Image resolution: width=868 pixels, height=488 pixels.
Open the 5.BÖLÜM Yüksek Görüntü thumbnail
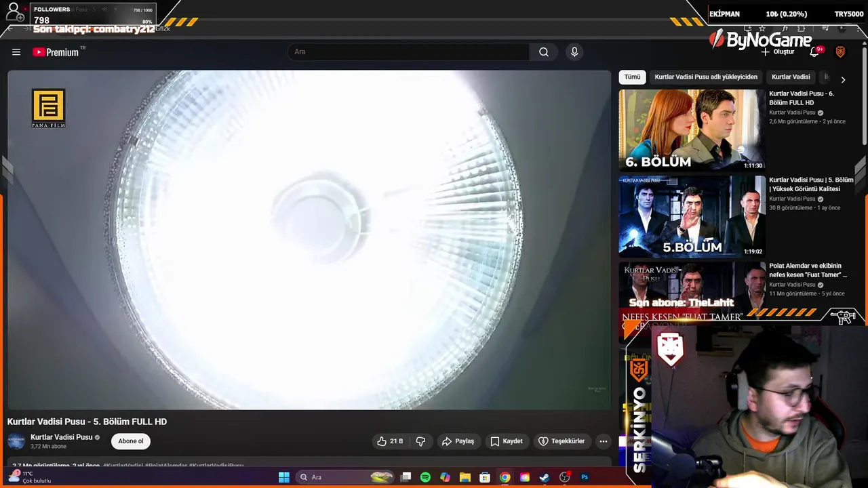coord(692,216)
